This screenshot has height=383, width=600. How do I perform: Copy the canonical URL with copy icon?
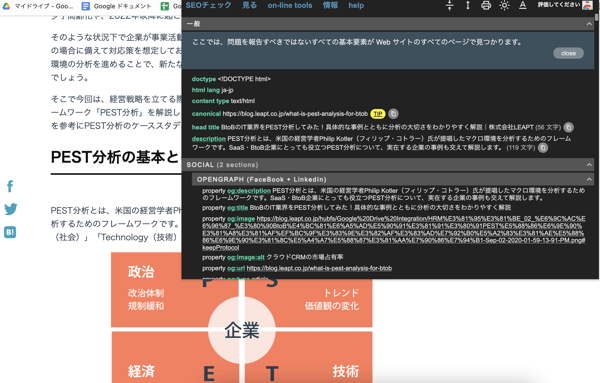click(393, 114)
